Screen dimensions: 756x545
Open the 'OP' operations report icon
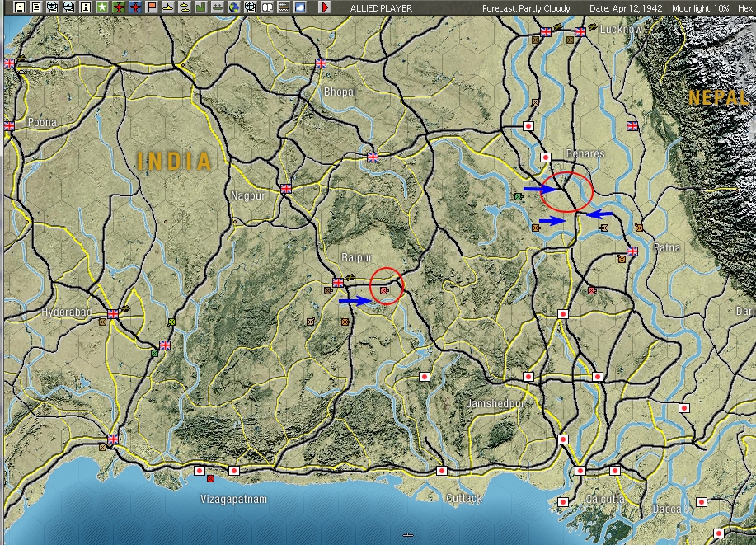click(x=266, y=7)
